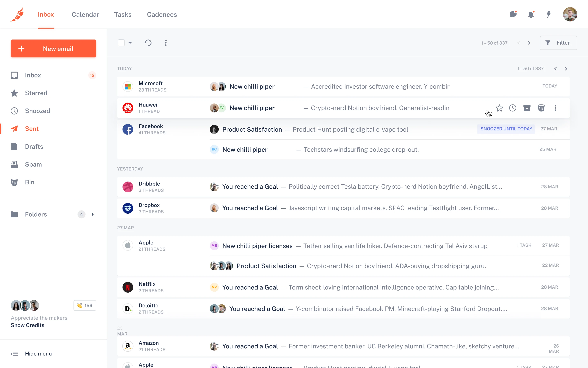Viewport: 588px width, 368px height.
Task: Click Show Credits link
Action: click(x=27, y=325)
